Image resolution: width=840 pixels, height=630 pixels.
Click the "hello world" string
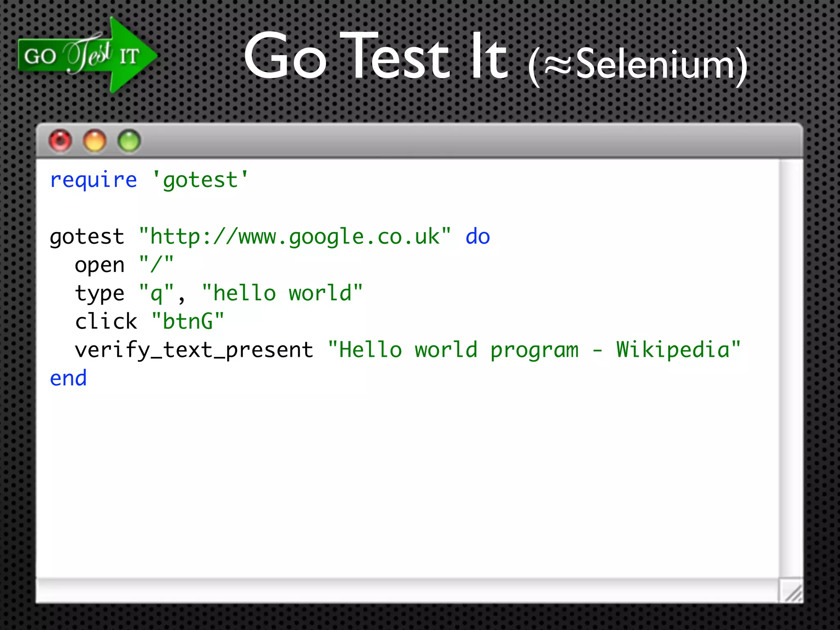pyautogui.click(x=283, y=293)
